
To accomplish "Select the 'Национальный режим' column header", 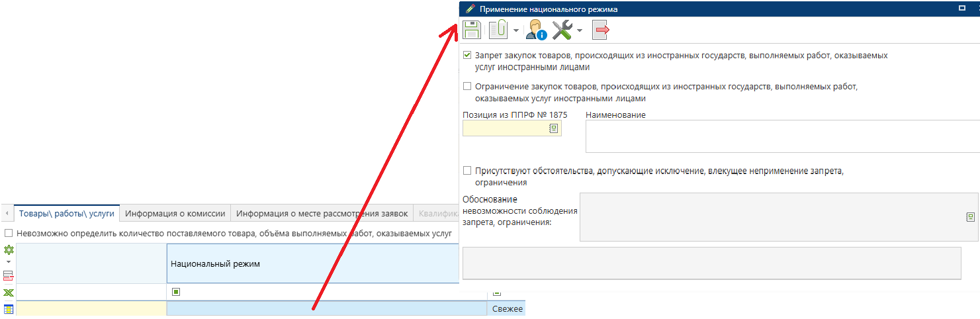I will [312, 263].
